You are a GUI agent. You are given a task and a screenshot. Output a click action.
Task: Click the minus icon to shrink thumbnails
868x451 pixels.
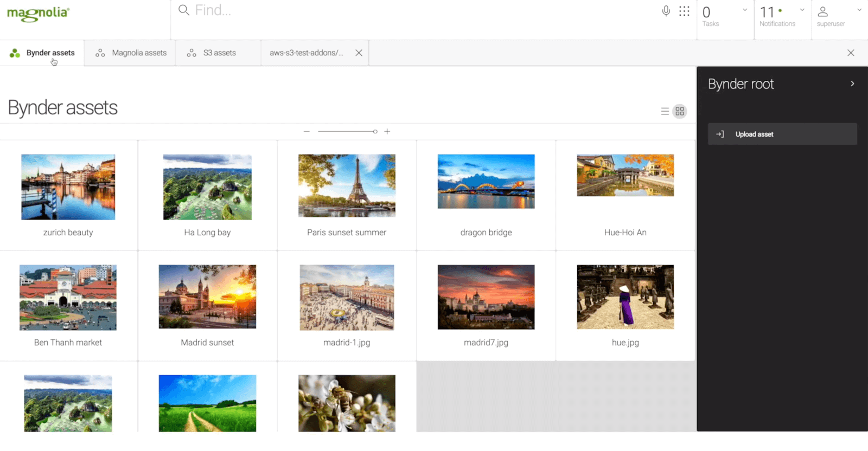click(307, 132)
